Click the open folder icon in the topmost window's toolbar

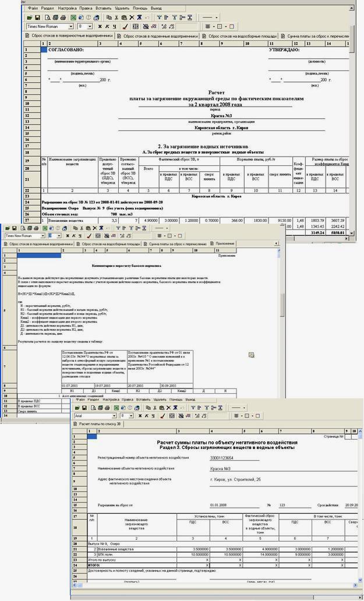point(30,17)
